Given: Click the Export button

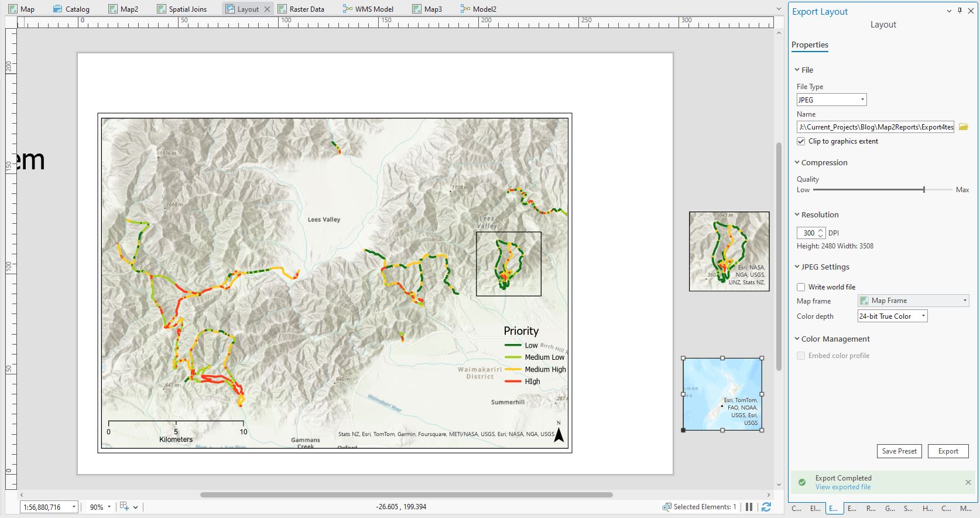Looking at the screenshot, I should [948, 451].
